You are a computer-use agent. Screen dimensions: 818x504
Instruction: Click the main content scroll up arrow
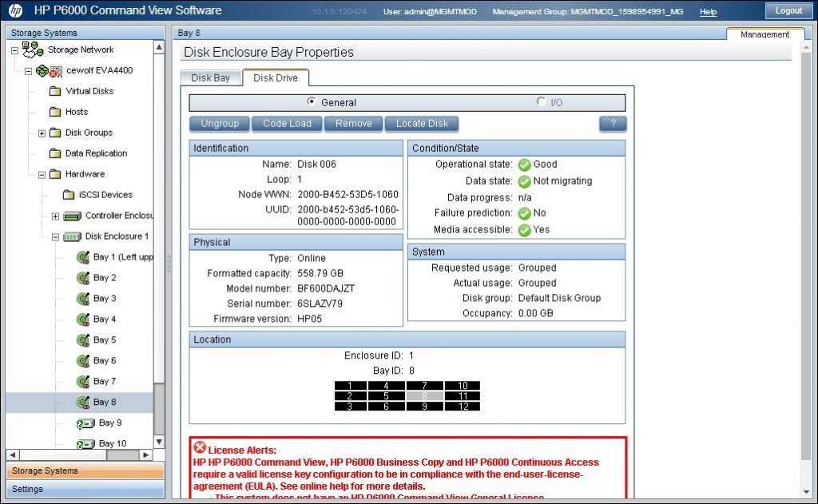pos(807,47)
